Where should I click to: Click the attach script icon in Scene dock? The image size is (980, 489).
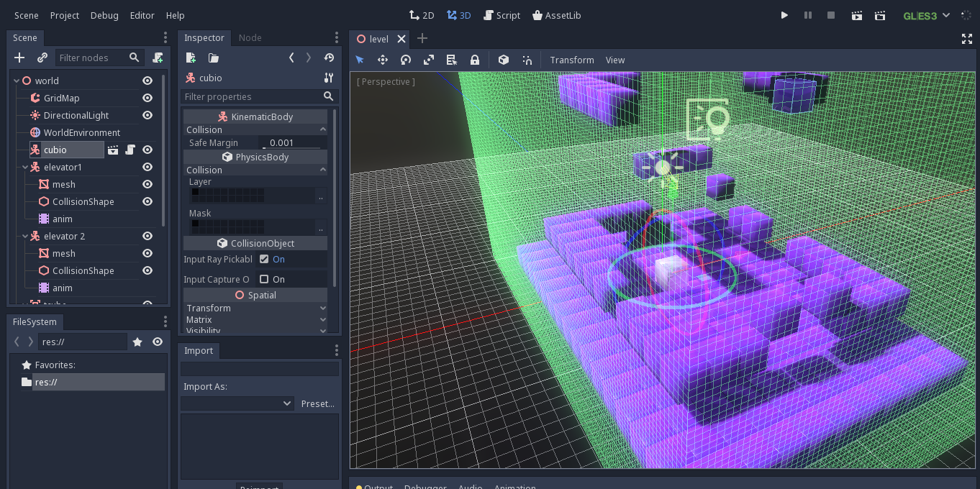pyautogui.click(x=158, y=58)
